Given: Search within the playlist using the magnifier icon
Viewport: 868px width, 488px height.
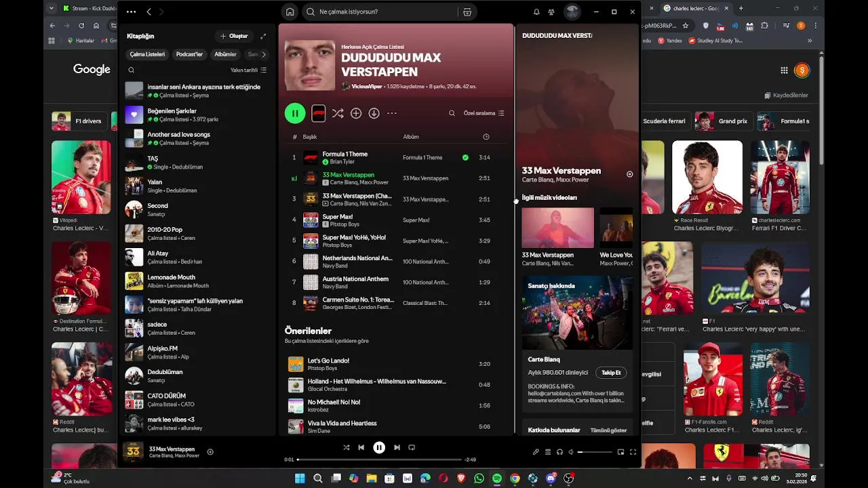Looking at the screenshot, I should click(x=452, y=113).
